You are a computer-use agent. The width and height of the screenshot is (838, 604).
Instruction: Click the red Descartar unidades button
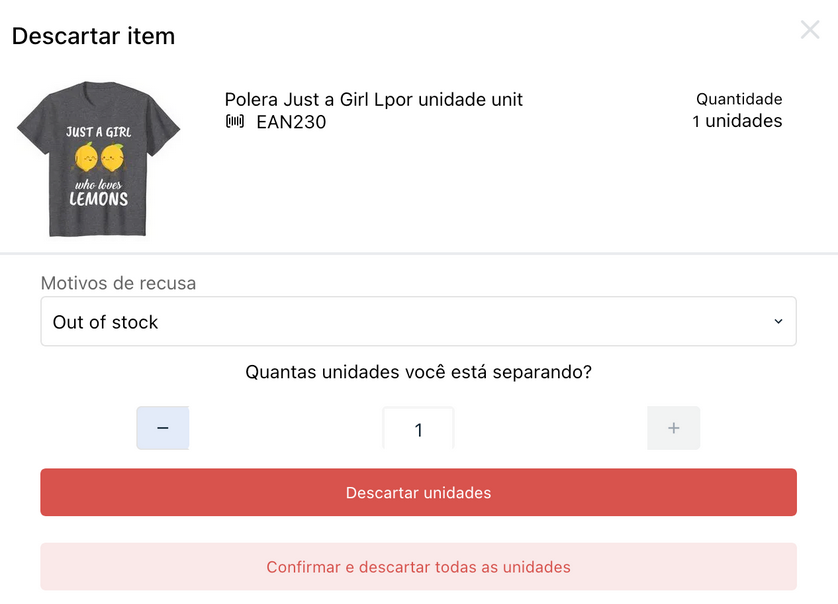(418, 492)
